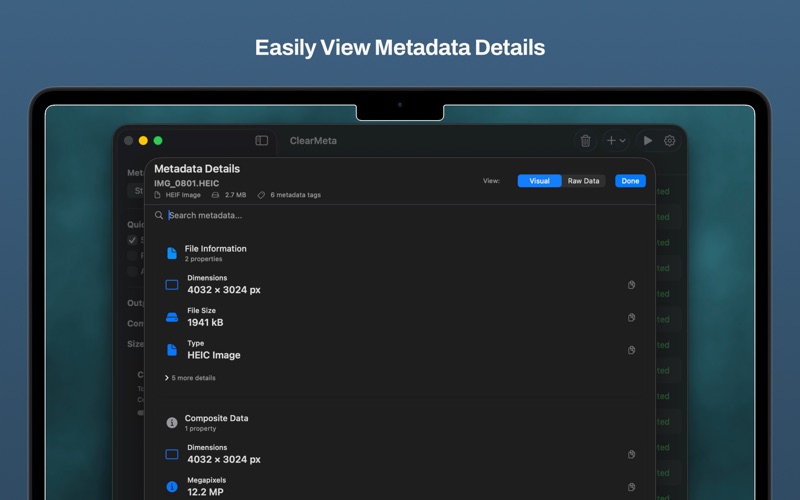800x500 pixels.
Task: Click the 12.2 MP value
Action: click(205, 492)
